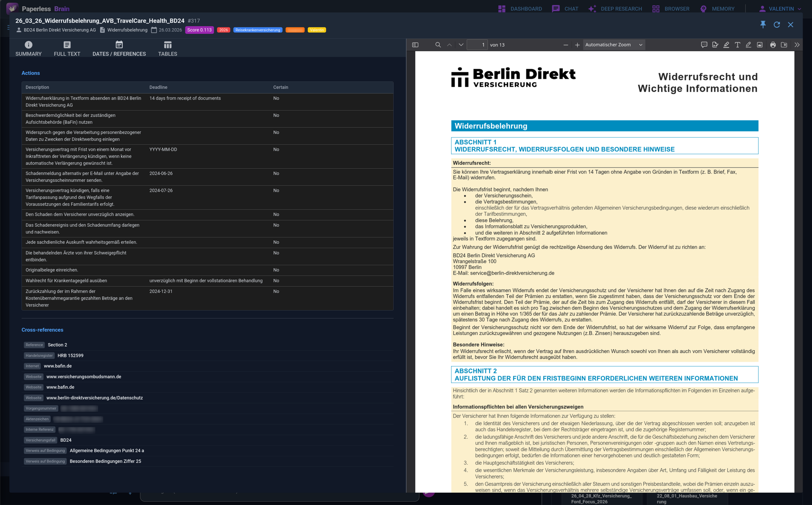Select the PDF add image tool
The width and height of the screenshot is (812, 505).
coord(760,45)
